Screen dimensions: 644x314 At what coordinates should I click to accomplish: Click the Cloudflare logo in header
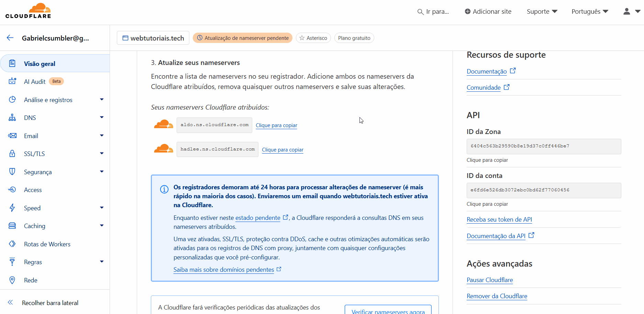point(28,11)
